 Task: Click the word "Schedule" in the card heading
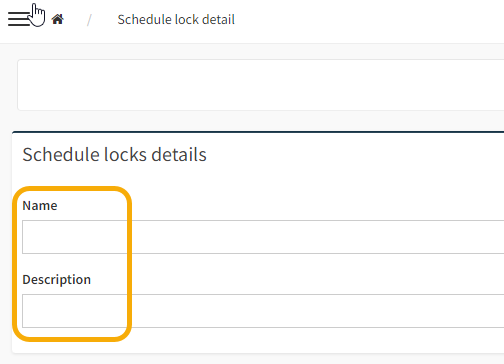tap(61, 155)
